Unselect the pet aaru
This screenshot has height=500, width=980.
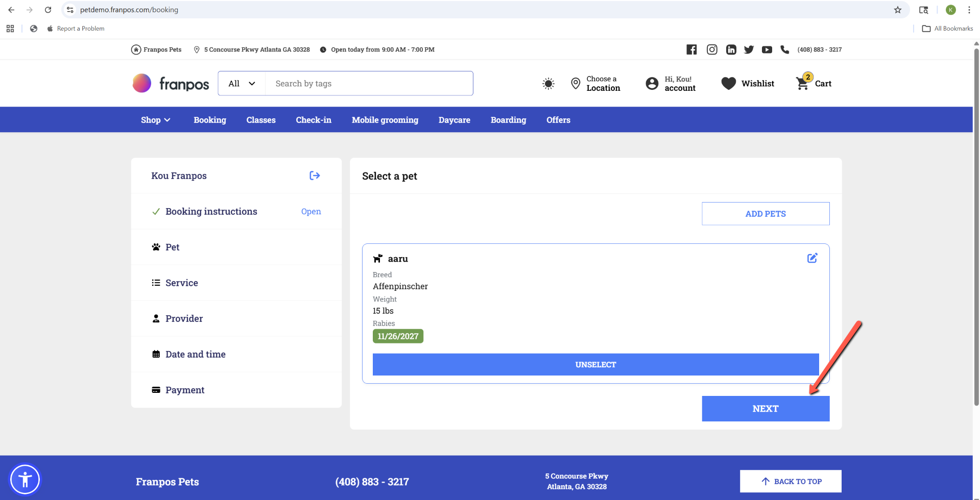pyautogui.click(x=595, y=365)
